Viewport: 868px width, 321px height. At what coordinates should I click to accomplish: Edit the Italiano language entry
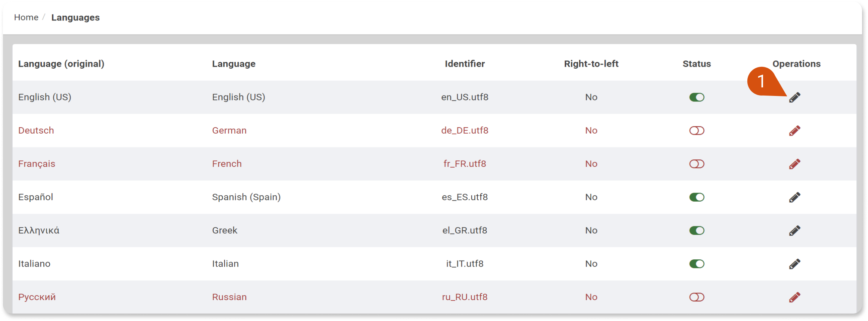pyautogui.click(x=794, y=264)
